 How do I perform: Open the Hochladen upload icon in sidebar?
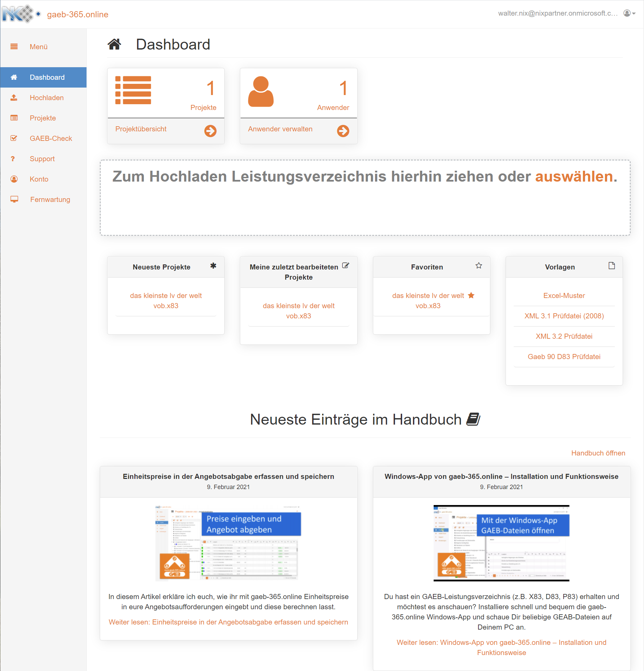click(x=14, y=97)
